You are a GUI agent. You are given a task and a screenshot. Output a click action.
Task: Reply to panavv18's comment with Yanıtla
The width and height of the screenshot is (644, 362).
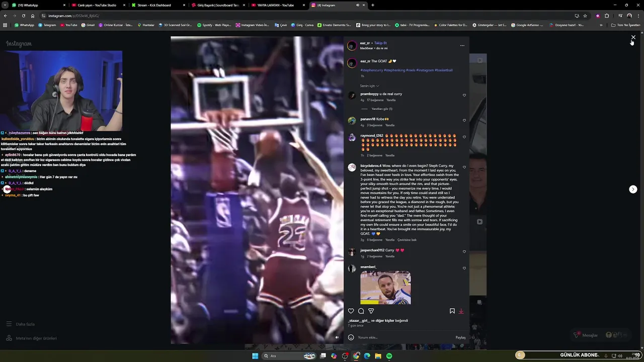pos(390,125)
